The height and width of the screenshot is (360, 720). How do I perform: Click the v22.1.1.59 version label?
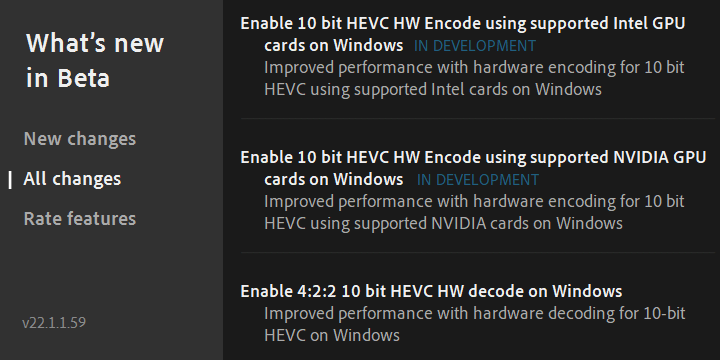(54, 322)
